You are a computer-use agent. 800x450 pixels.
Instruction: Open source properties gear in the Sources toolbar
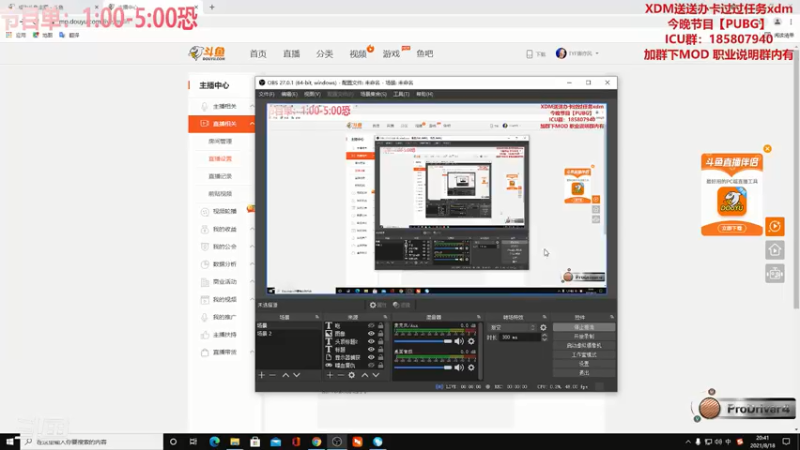352,376
